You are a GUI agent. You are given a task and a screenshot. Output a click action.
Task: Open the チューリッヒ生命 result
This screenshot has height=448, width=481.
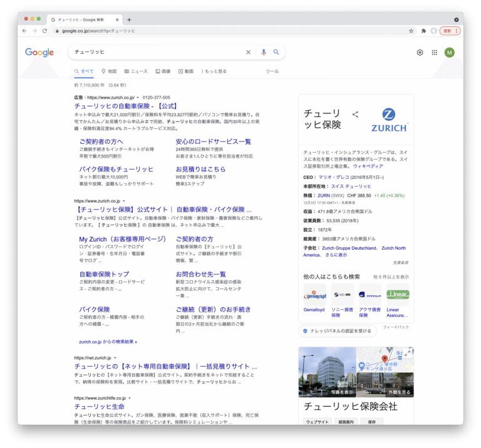point(99,407)
